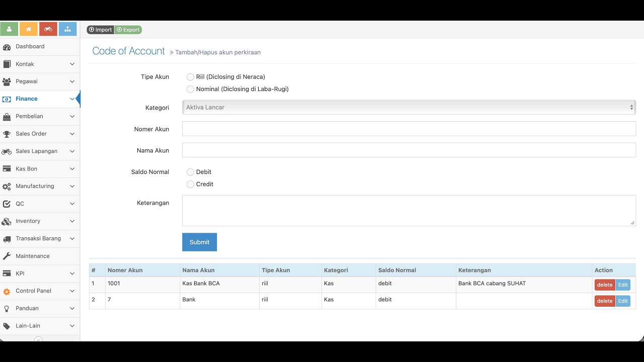Click the Keterangan text area

409,211
